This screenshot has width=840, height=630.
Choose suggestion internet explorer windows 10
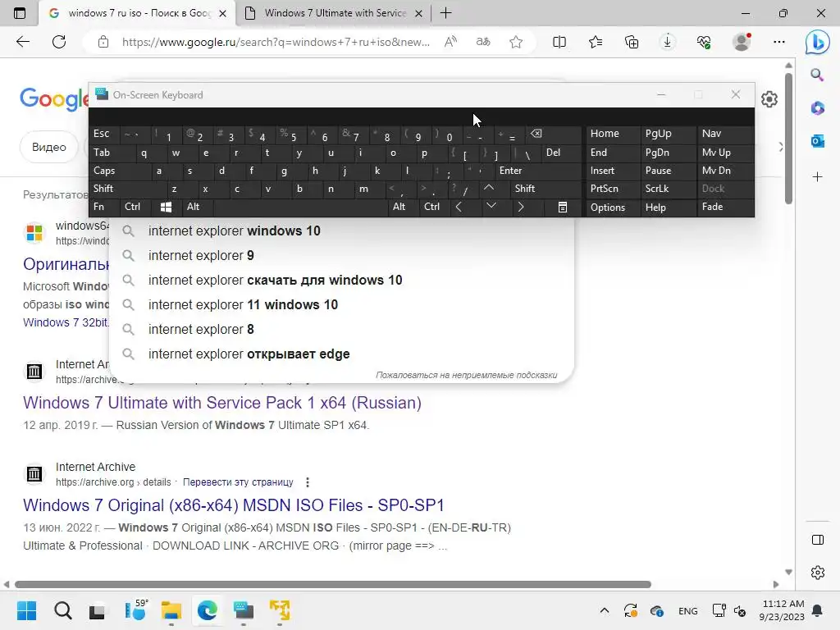click(340, 231)
